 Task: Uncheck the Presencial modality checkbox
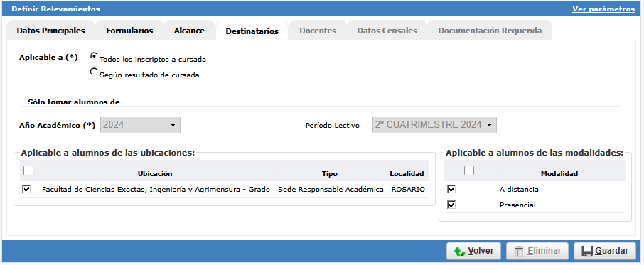click(451, 205)
